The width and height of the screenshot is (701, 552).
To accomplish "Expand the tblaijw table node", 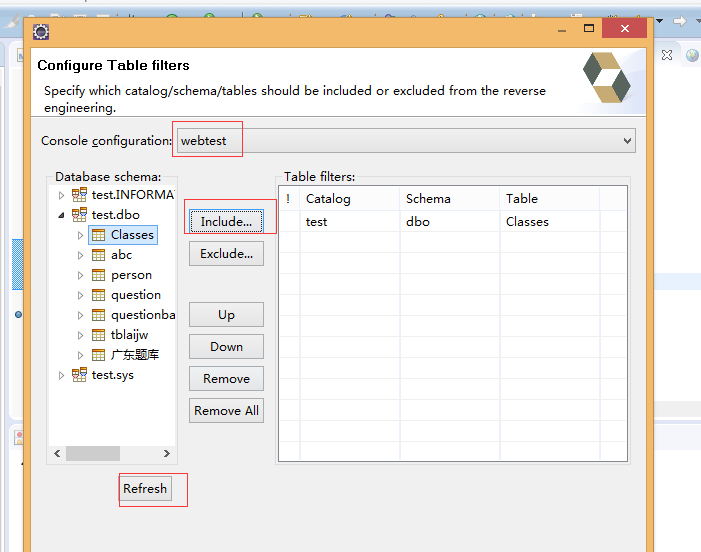I will 80,335.
